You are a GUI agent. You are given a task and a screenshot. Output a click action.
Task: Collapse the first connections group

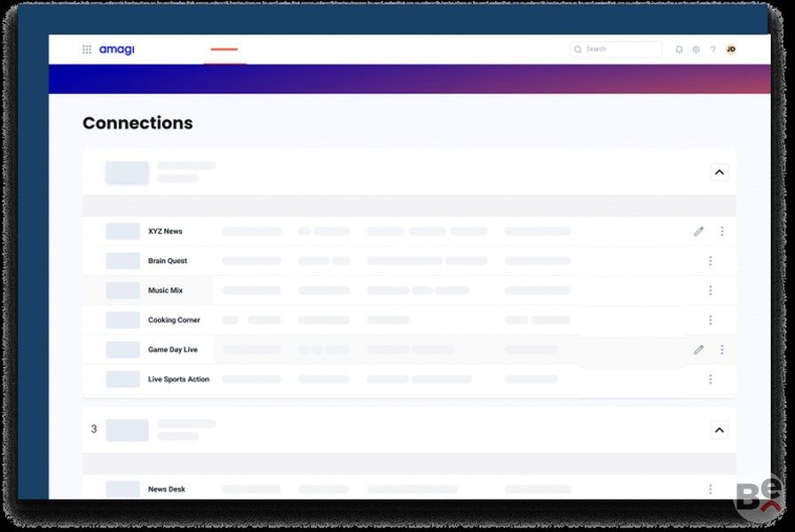719,172
